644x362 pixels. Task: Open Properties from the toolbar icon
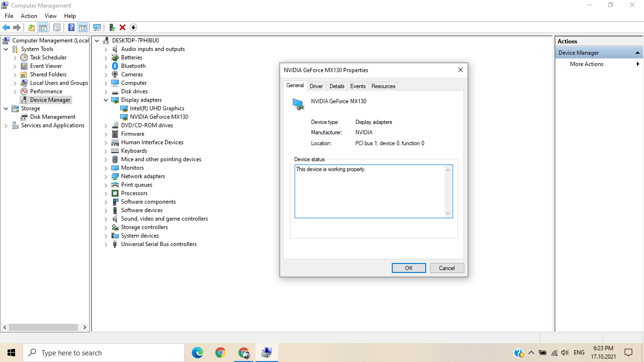(x=57, y=27)
